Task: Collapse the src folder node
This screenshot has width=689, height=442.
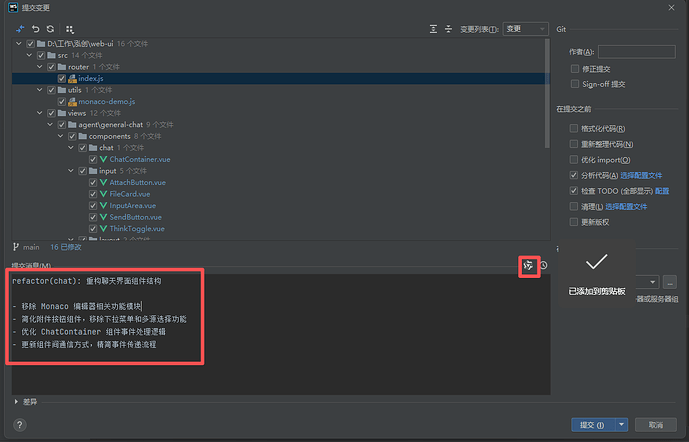Action: click(x=29, y=55)
